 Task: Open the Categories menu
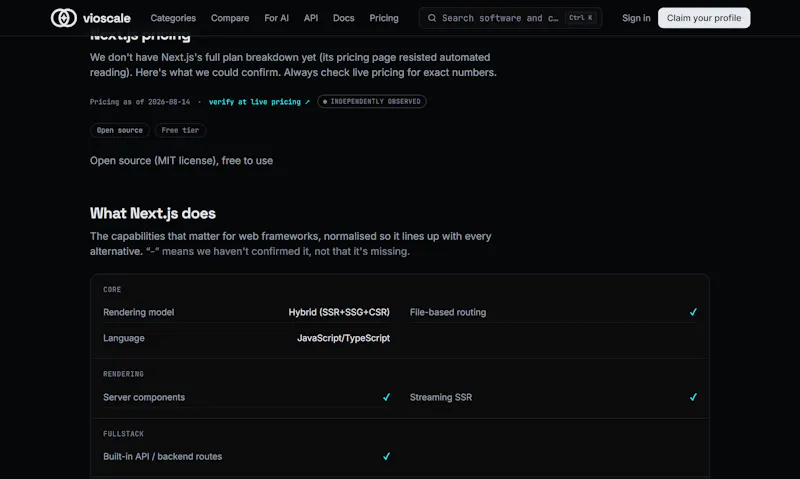tap(173, 18)
